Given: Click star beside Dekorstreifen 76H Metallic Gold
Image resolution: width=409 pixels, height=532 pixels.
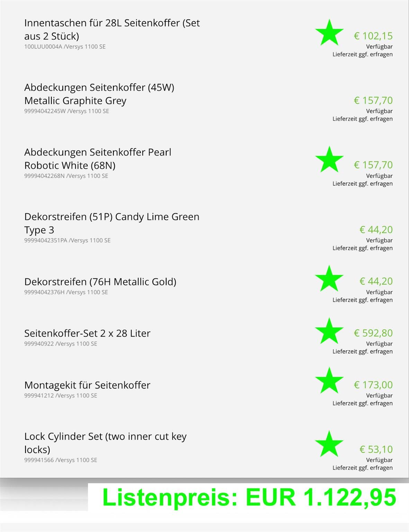Looking at the screenshot, I should pos(329,278).
